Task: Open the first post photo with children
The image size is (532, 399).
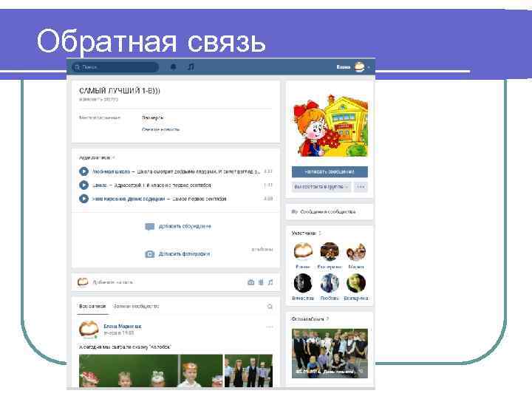Action: pyautogui.click(x=129, y=370)
